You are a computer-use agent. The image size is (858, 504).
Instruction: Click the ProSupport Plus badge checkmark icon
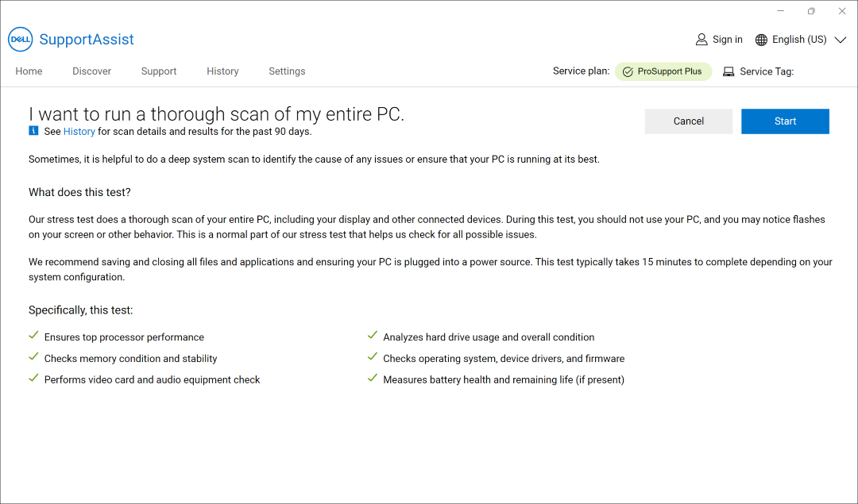pos(629,71)
